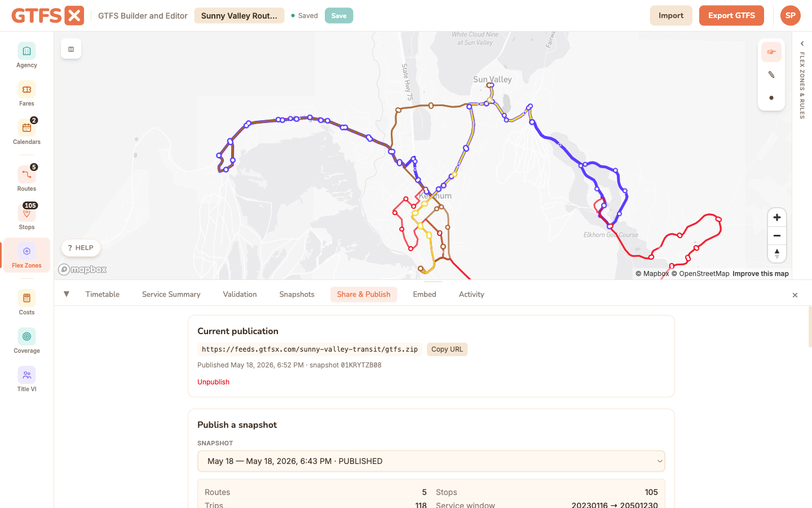Open the Costs section
The image size is (812, 508).
tap(27, 303)
